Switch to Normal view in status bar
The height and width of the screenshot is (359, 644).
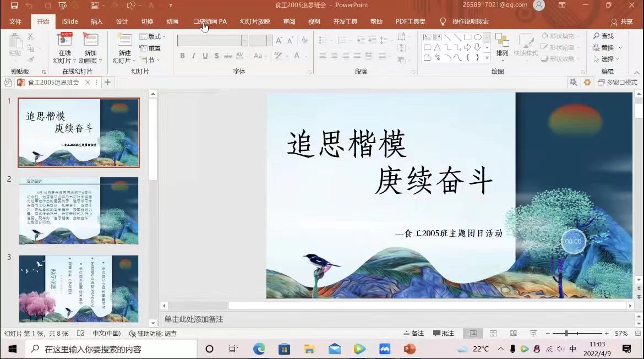click(x=473, y=334)
